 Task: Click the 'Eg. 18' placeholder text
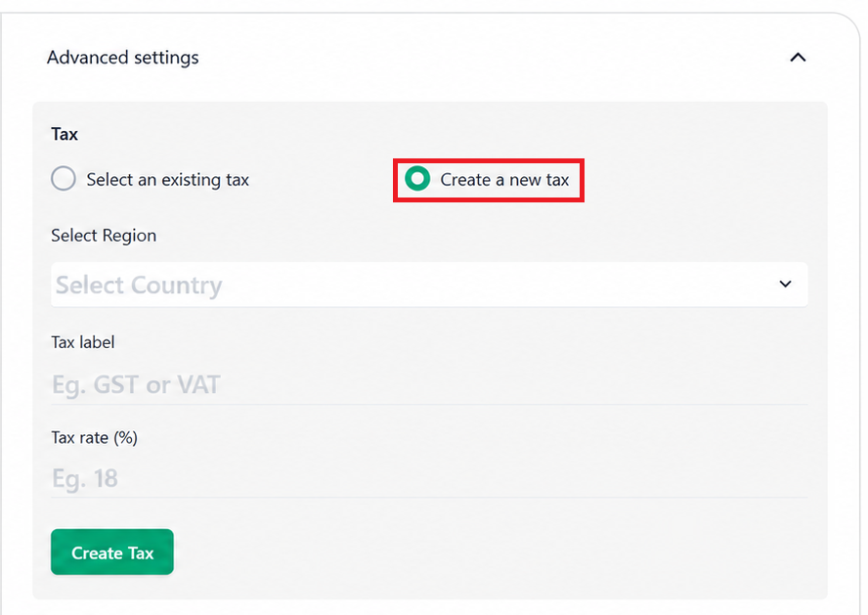pos(85,478)
